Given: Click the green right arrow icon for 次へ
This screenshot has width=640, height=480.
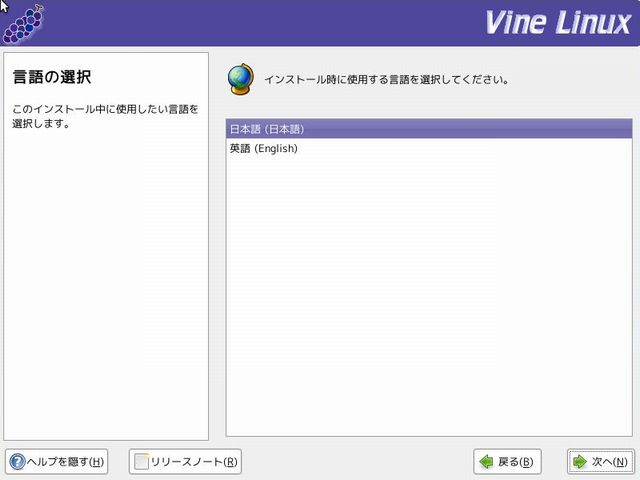Looking at the screenshot, I should tap(579, 462).
